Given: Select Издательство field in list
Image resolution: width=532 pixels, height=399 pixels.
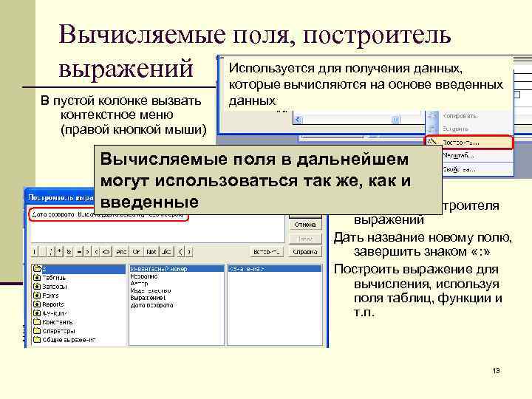Looking at the screenshot, I should pos(151,291).
